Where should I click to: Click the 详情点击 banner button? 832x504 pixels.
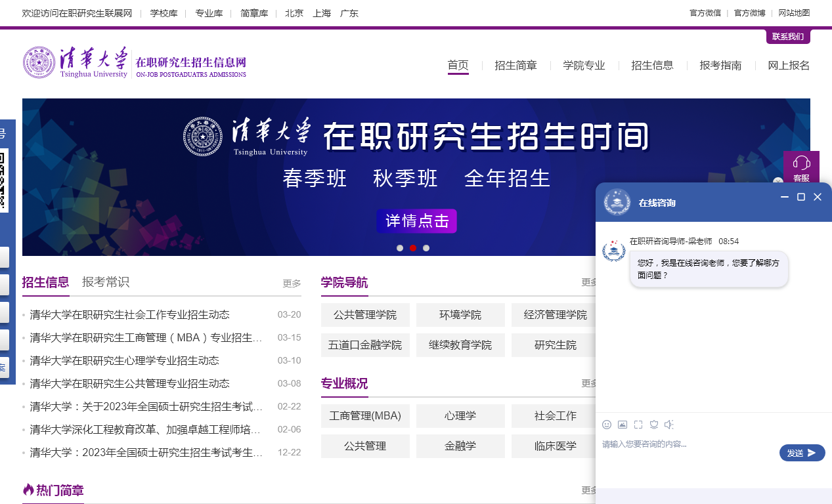[416, 221]
